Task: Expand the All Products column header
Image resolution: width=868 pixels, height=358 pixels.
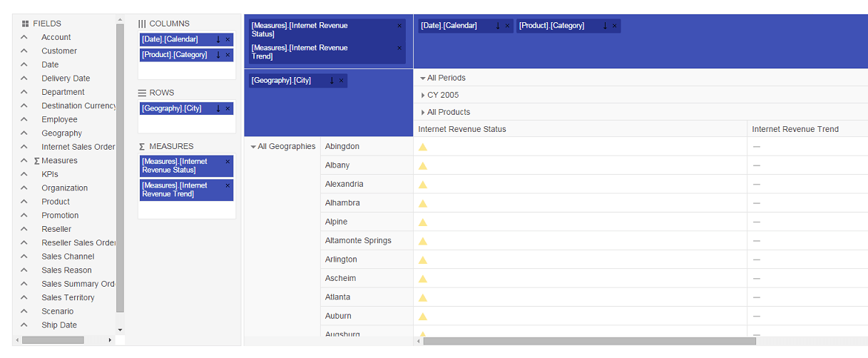Action: point(423,113)
